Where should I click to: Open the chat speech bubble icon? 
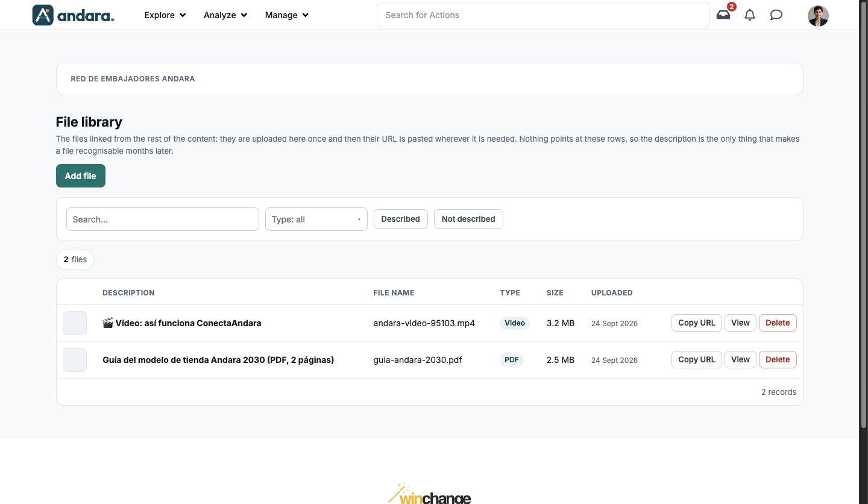(776, 15)
